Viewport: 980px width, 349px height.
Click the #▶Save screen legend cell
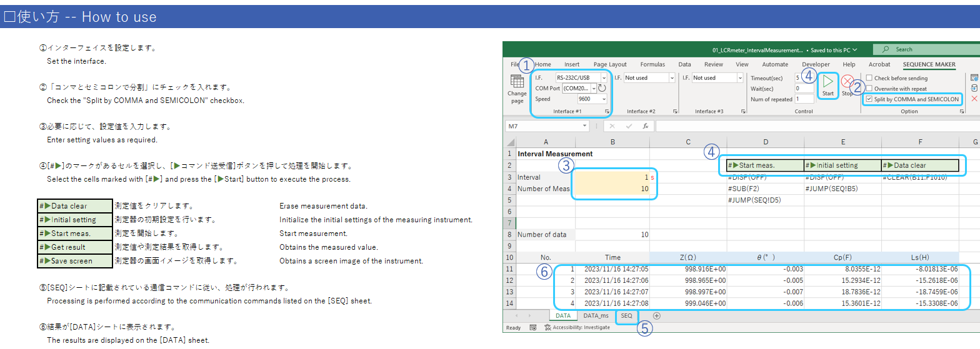pyautogui.click(x=75, y=261)
